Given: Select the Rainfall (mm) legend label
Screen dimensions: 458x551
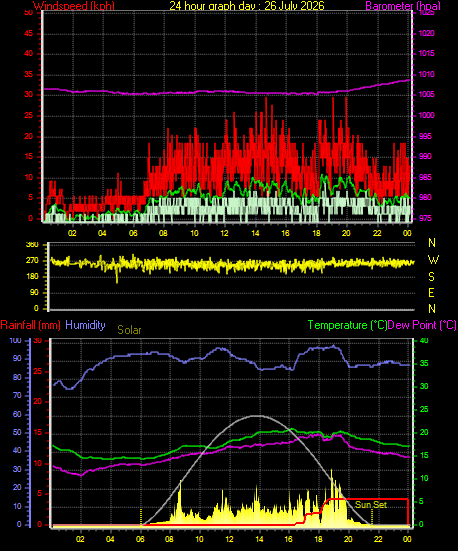Looking at the screenshot, I should pyautogui.click(x=31, y=325).
